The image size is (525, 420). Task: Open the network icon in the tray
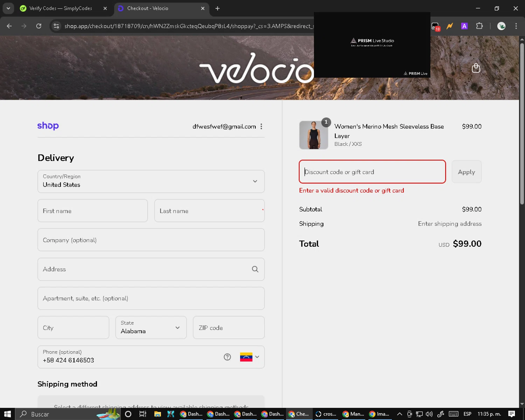pos(419,414)
